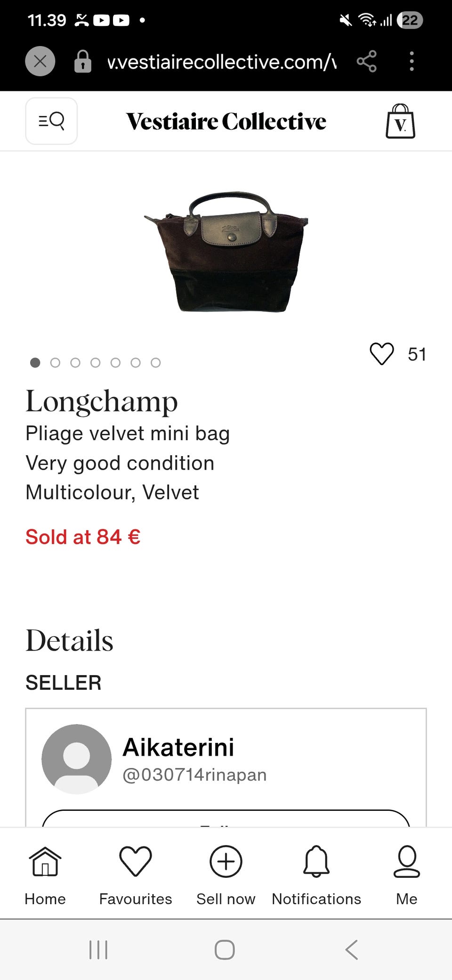Select the last image carousel dot
Viewport: 452px width, 980px height.
click(x=156, y=362)
